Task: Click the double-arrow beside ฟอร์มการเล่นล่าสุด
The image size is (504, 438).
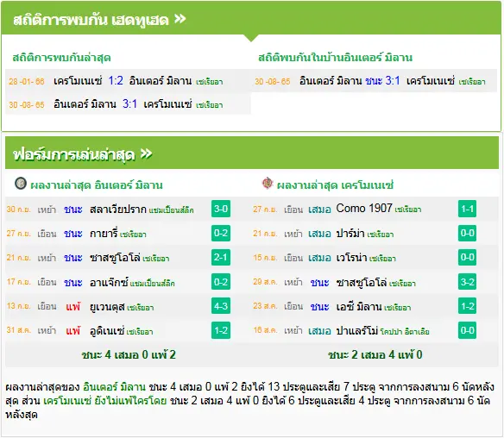Action: (146, 153)
